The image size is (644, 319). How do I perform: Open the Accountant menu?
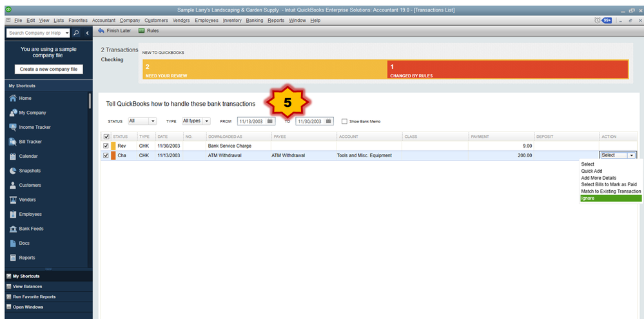[104, 20]
